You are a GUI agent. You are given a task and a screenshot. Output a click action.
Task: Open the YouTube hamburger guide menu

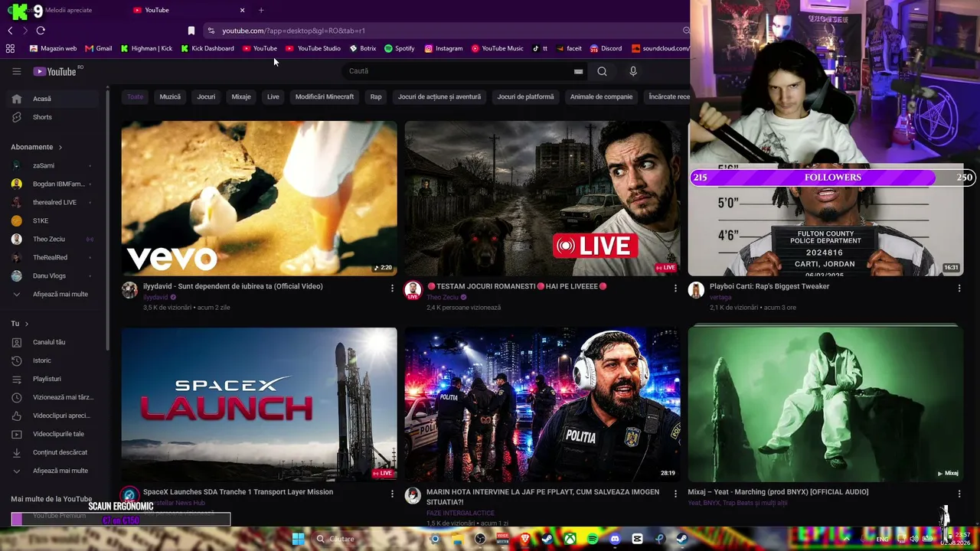(16, 71)
